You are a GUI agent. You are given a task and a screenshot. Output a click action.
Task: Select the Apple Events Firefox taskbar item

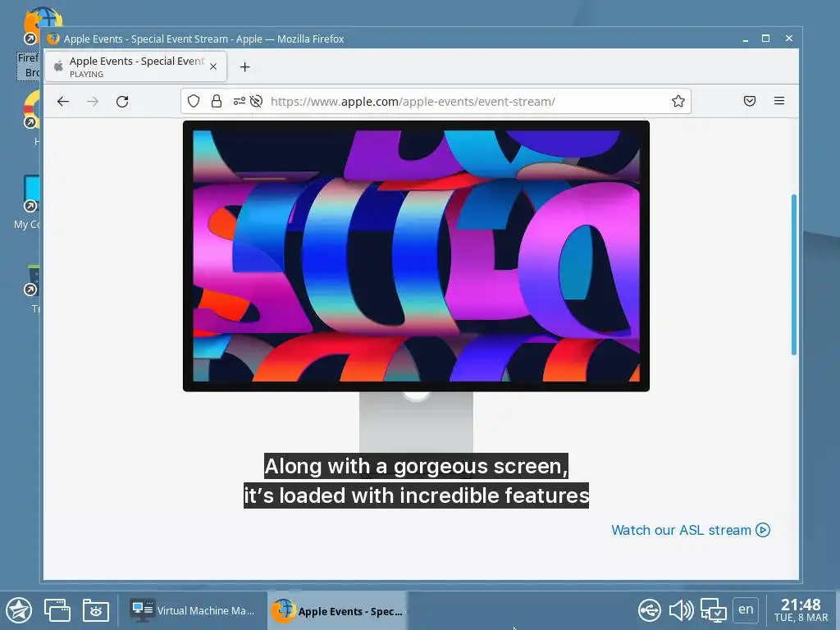click(336, 610)
